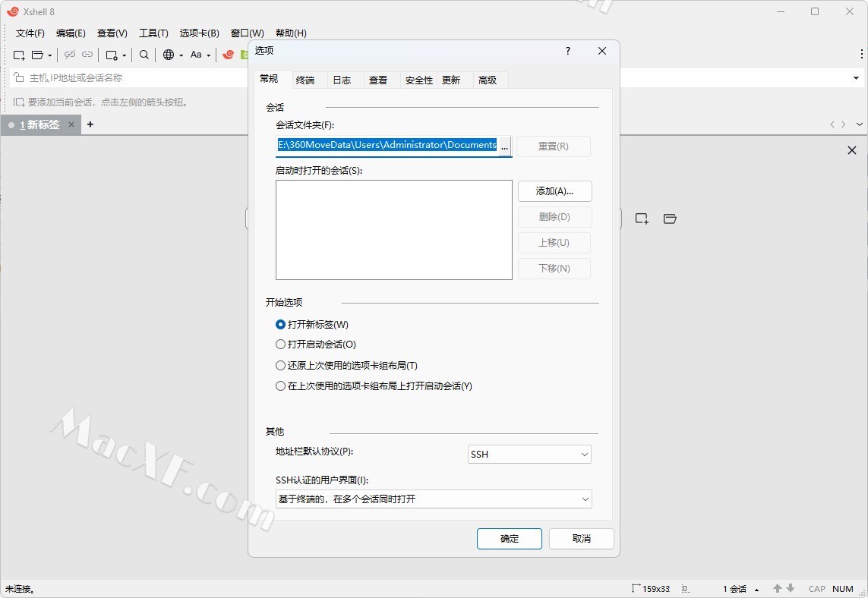The width and height of the screenshot is (868, 598).
Task: Open the 帮助(H) menu
Action: click(x=291, y=33)
